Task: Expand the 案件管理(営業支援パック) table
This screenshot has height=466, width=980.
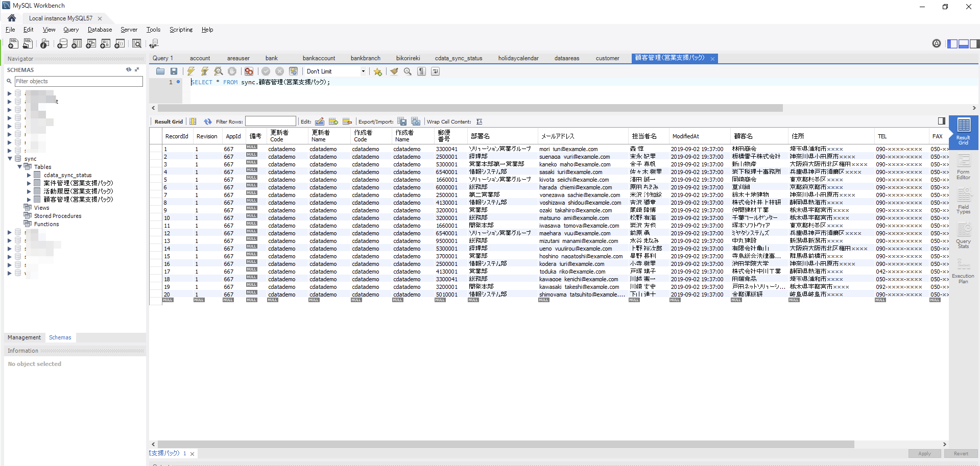Action: click(29, 183)
